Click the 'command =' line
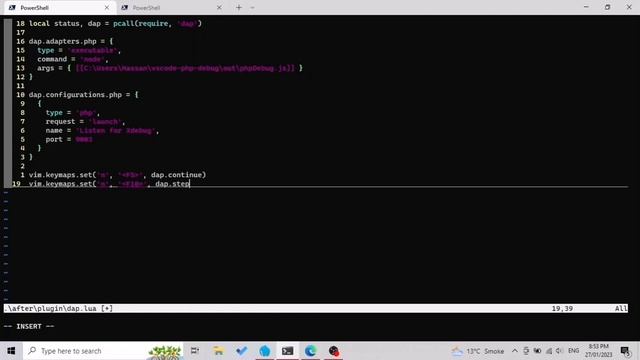The image size is (640, 360). (73, 59)
